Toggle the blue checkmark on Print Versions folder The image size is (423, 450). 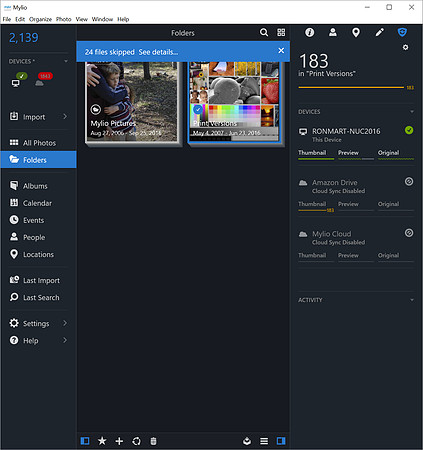[x=198, y=109]
